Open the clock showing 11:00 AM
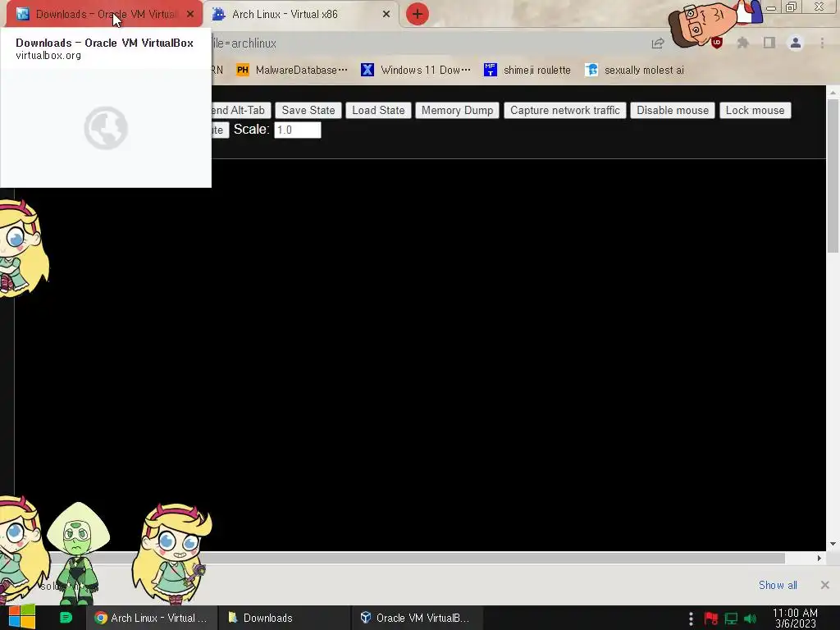The height and width of the screenshot is (630, 840). point(795,619)
